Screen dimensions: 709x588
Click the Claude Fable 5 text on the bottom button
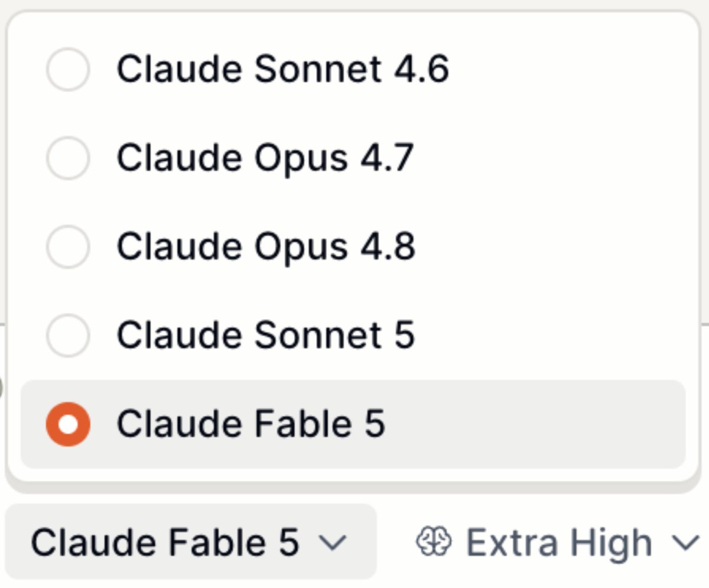pyautogui.click(x=165, y=542)
